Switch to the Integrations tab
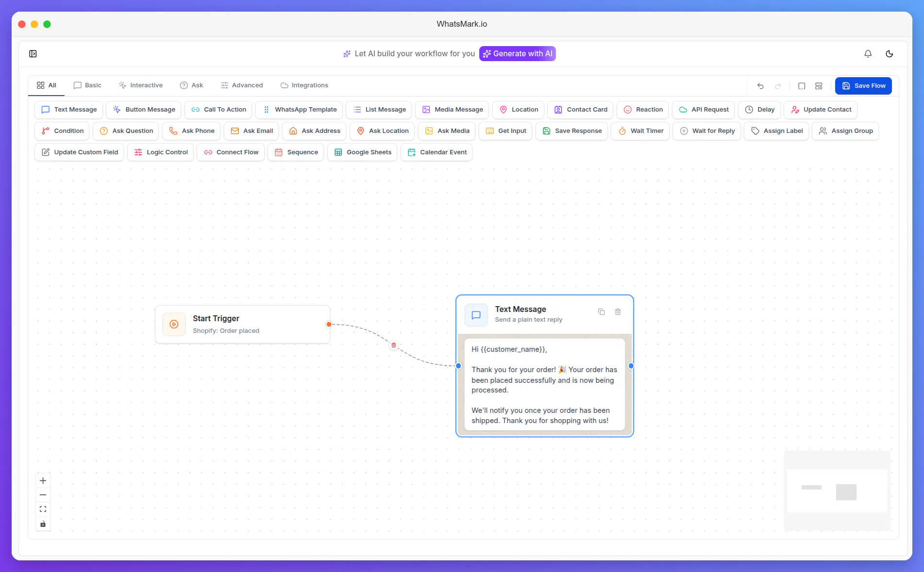This screenshot has width=924, height=572. [304, 85]
